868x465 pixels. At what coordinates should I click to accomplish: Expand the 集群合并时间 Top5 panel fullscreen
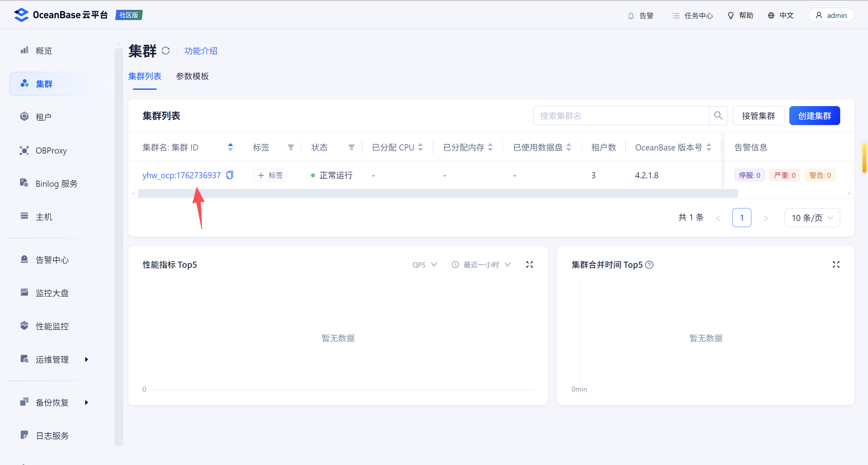[x=836, y=265]
